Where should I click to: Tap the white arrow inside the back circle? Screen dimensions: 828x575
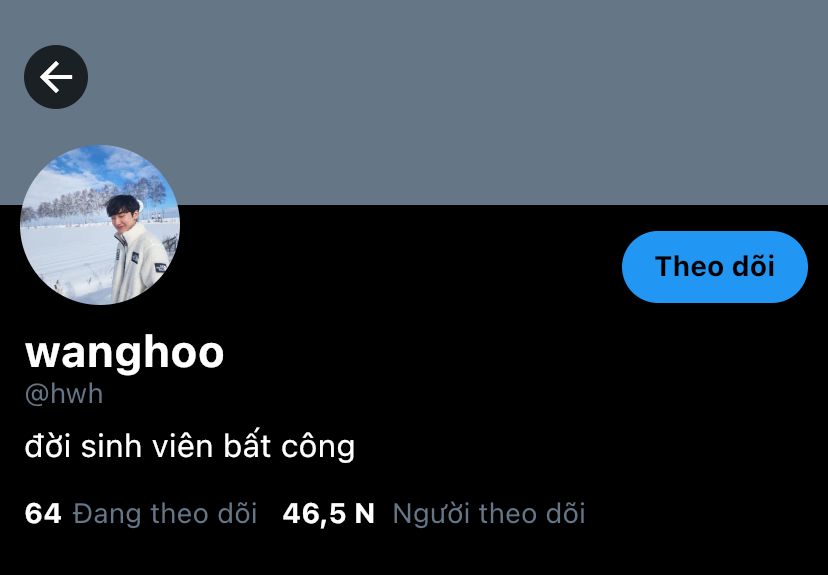pyautogui.click(x=56, y=77)
